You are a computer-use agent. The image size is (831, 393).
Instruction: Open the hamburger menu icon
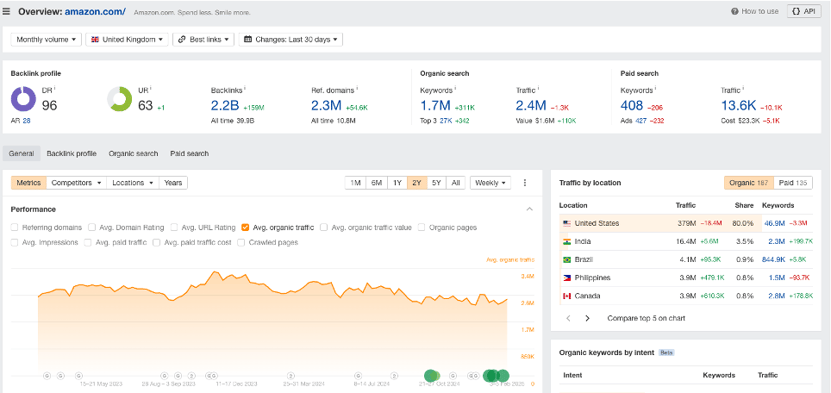point(6,12)
